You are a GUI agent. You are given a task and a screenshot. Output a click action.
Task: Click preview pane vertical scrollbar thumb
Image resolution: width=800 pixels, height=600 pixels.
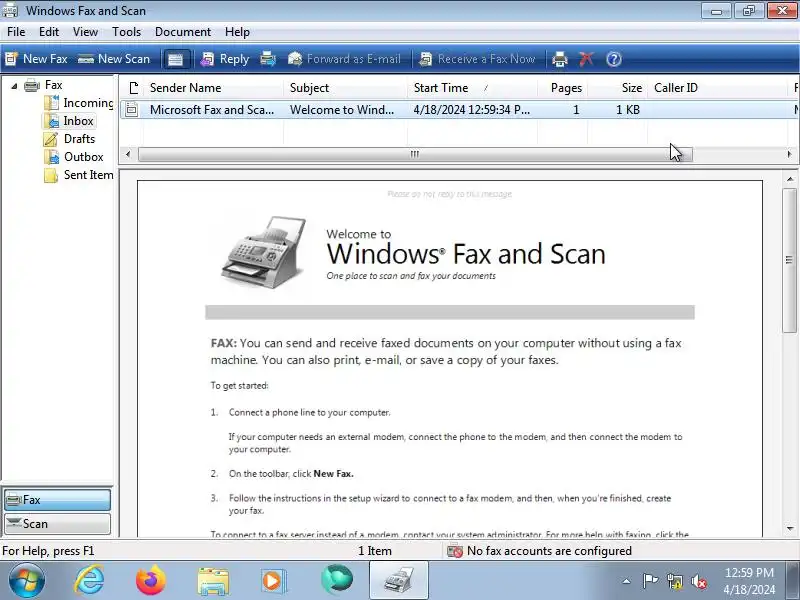tap(790, 260)
